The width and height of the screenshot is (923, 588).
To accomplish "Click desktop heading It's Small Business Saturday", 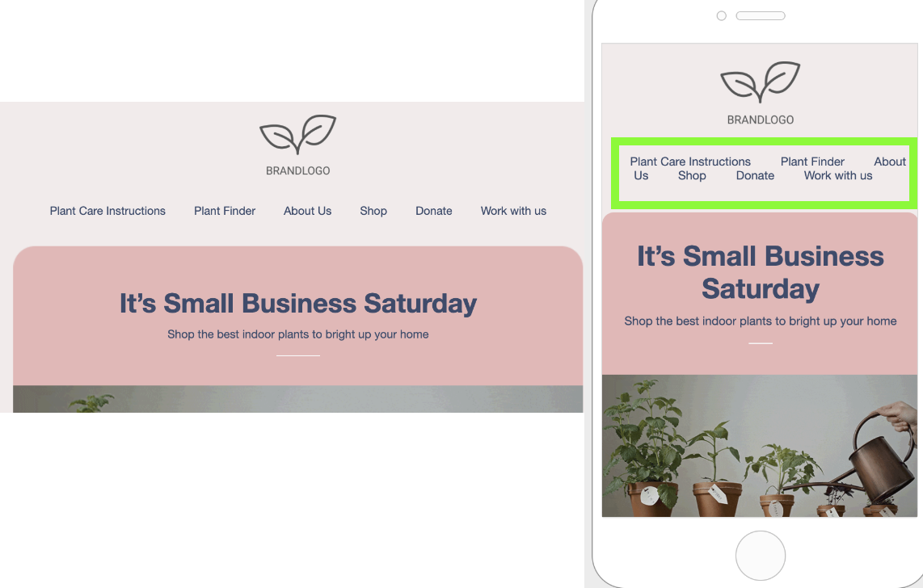I will tap(298, 304).
